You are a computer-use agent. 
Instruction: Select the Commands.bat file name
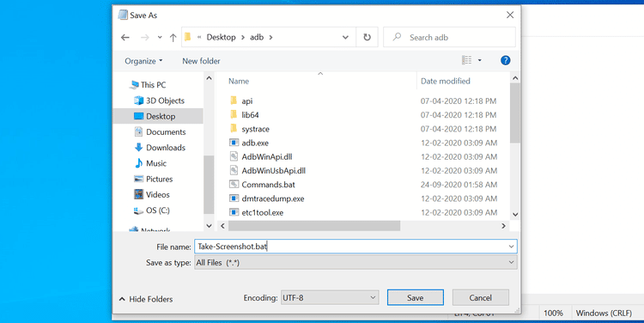[268, 185]
